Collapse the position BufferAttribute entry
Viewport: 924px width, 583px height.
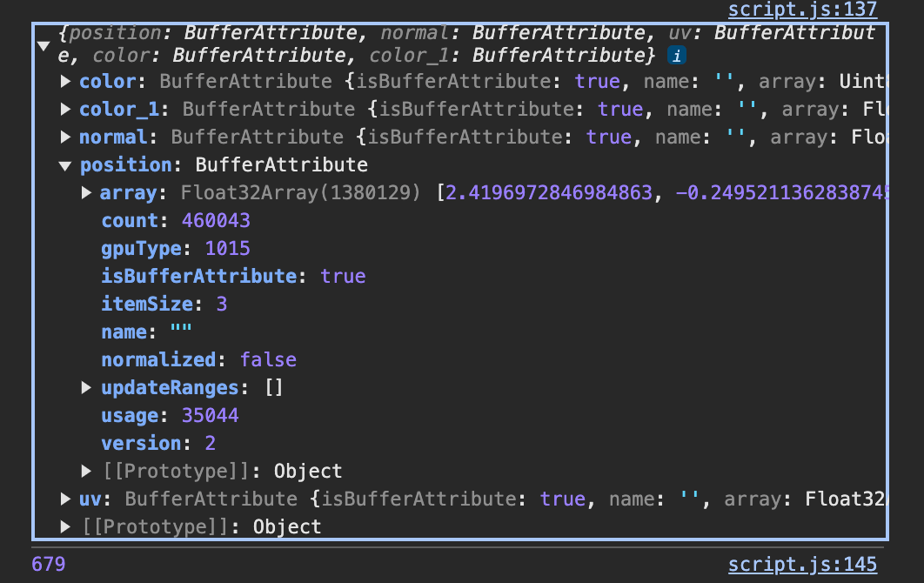tap(65, 165)
